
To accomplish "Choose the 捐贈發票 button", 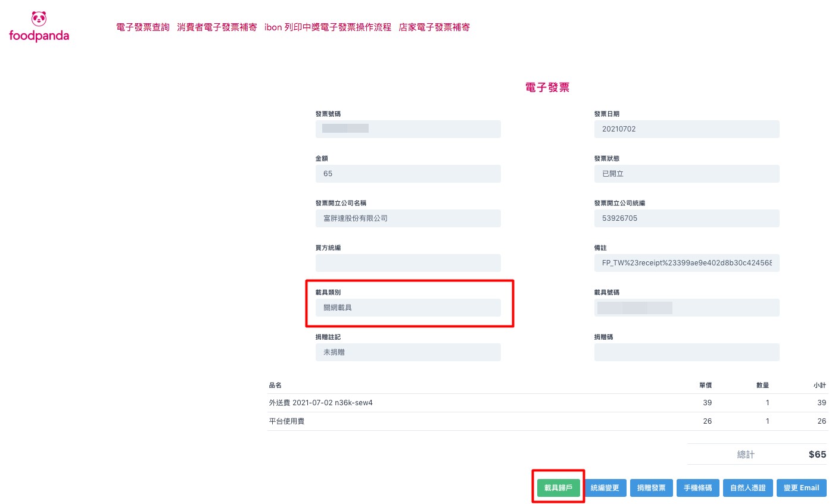I will [651, 488].
